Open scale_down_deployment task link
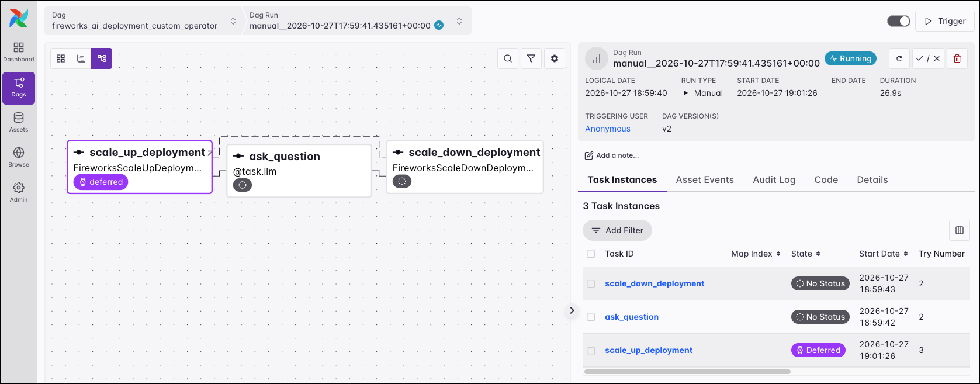The image size is (980, 384). point(655,283)
